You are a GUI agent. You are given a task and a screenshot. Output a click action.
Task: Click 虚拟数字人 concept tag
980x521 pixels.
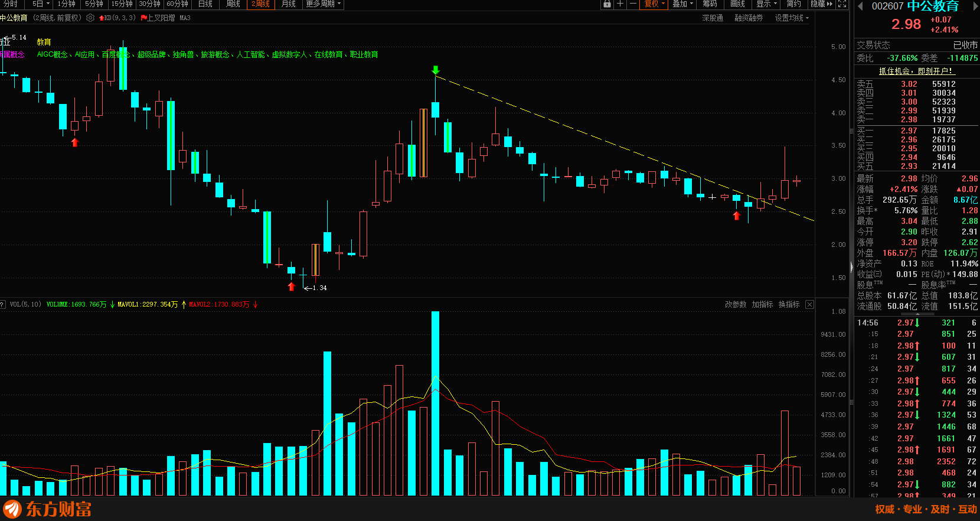coord(289,54)
